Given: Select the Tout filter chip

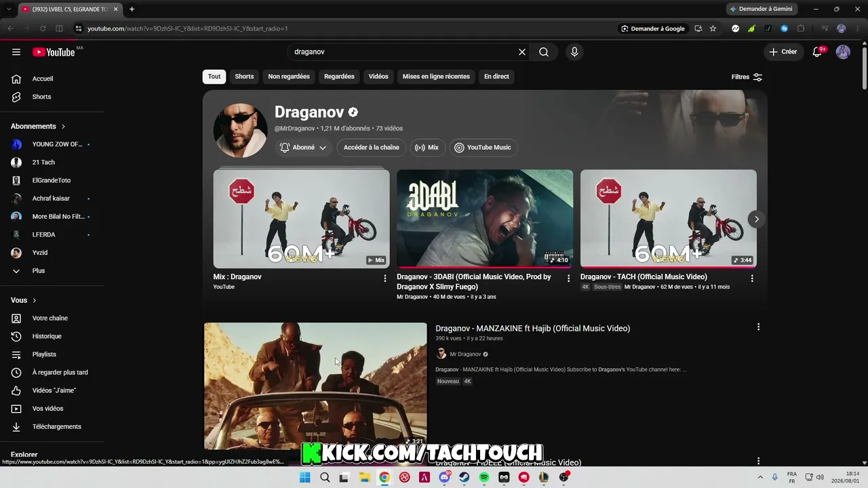Looking at the screenshot, I should [214, 77].
